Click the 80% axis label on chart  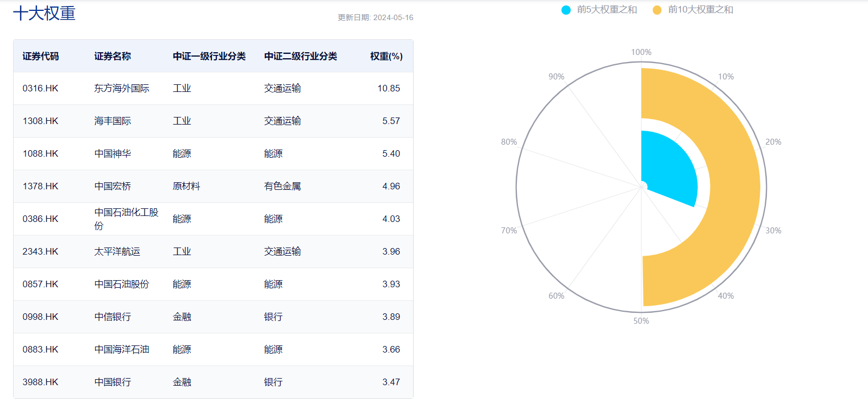point(509,142)
